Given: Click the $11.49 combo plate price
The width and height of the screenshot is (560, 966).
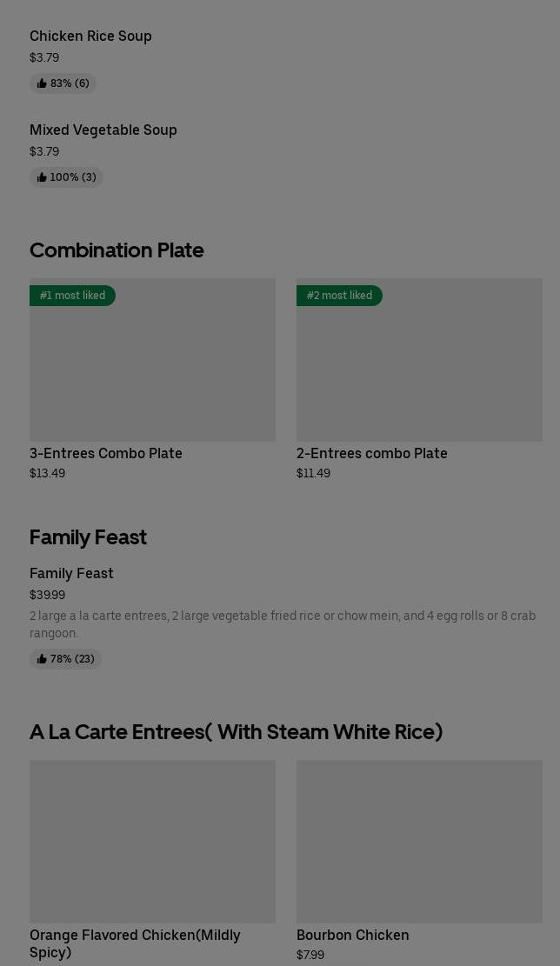Looking at the screenshot, I should (313, 473).
